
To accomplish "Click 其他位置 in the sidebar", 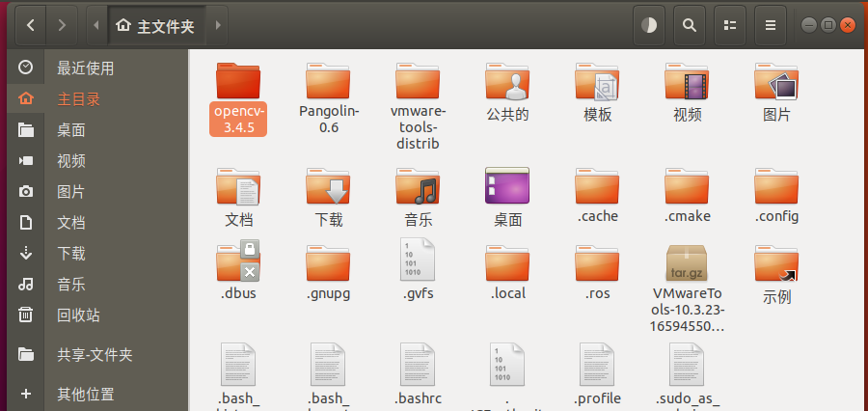I will point(98,395).
